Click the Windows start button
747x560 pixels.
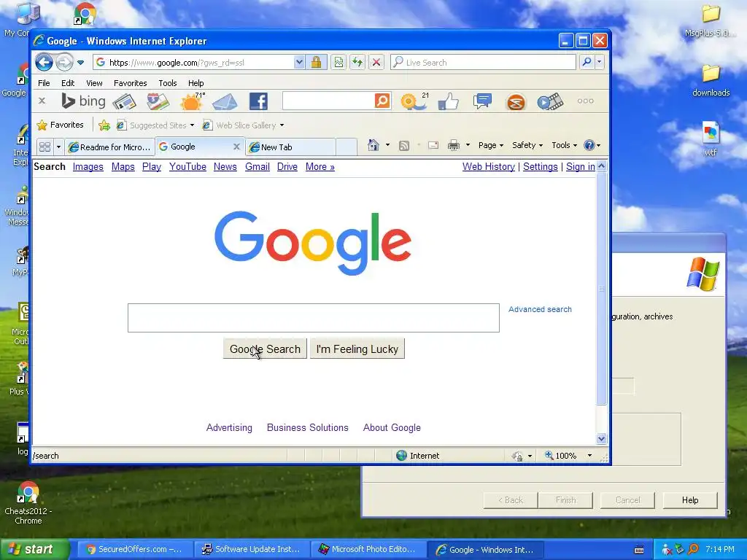pyautogui.click(x=34, y=549)
